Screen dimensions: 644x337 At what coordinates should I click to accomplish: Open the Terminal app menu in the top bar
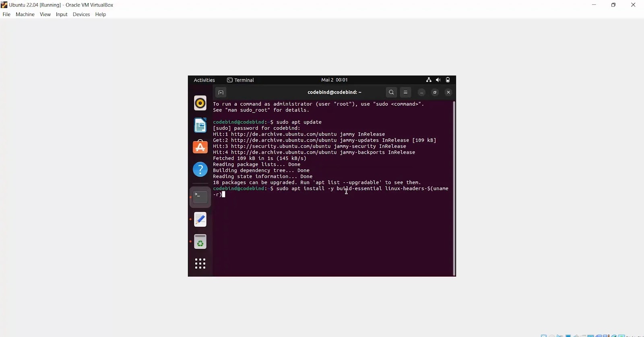(241, 80)
